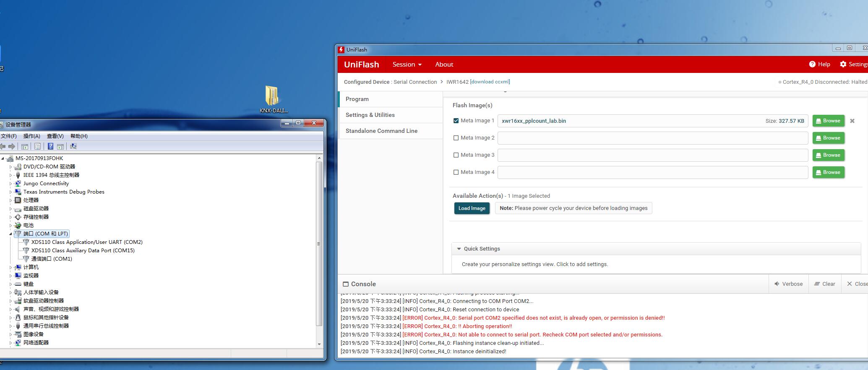868x370 pixels.
Task: Click the IEEE 1394 controller icon
Action: coord(18,175)
